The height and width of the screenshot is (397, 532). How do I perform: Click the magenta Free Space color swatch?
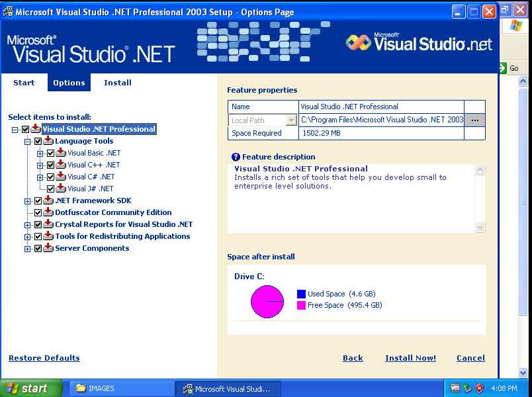tap(301, 305)
